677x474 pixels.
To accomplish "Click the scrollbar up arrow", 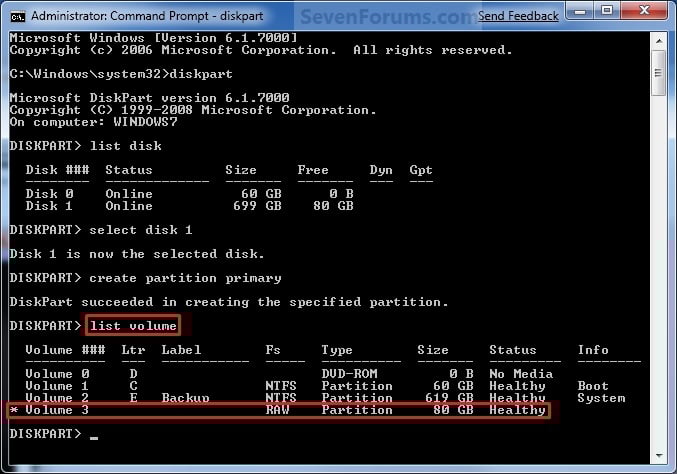I will point(658,41).
